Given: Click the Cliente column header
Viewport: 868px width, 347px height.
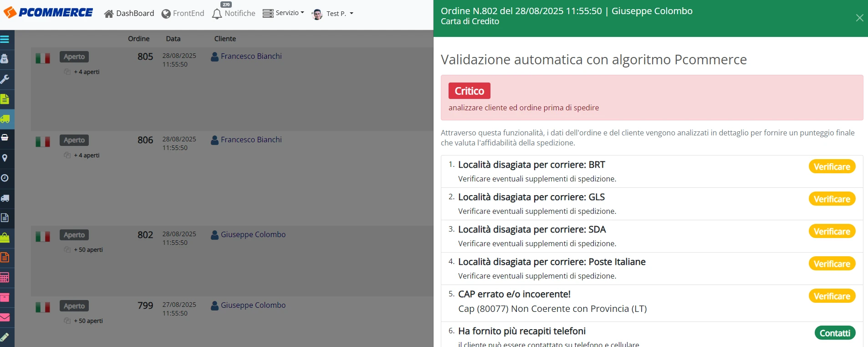Looking at the screenshot, I should [x=225, y=39].
